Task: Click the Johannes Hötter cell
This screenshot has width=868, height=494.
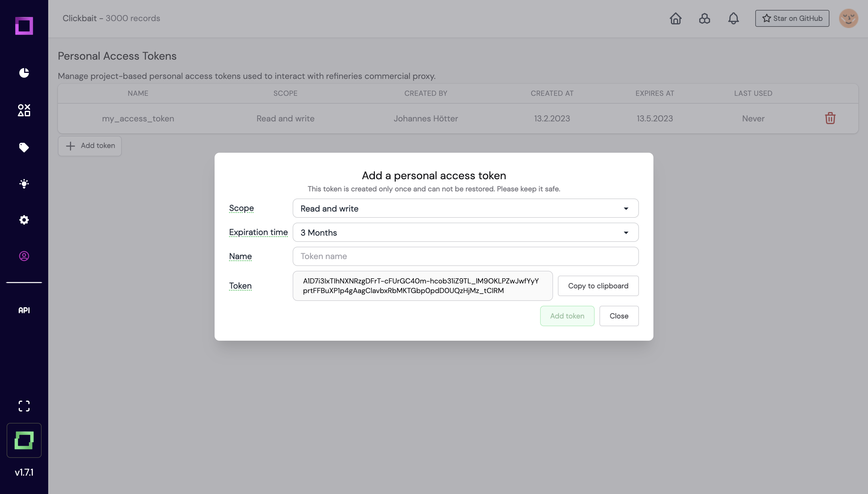Action: click(426, 118)
